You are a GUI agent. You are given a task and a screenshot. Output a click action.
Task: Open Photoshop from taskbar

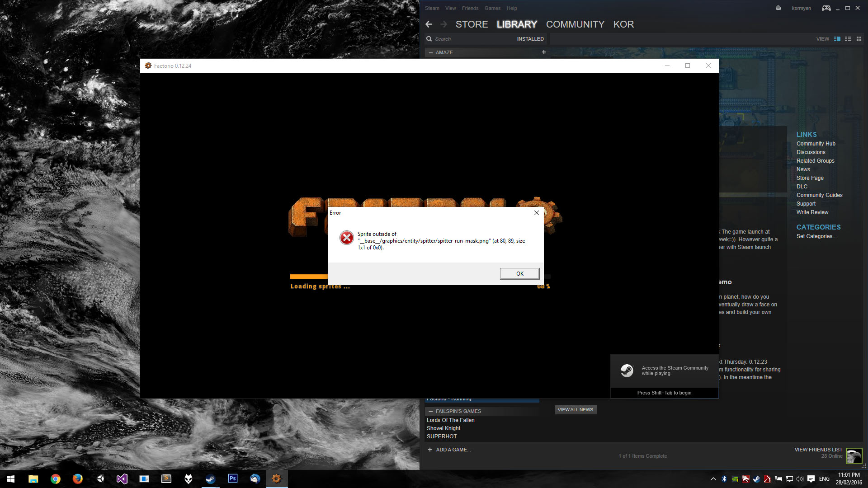click(232, 479)
